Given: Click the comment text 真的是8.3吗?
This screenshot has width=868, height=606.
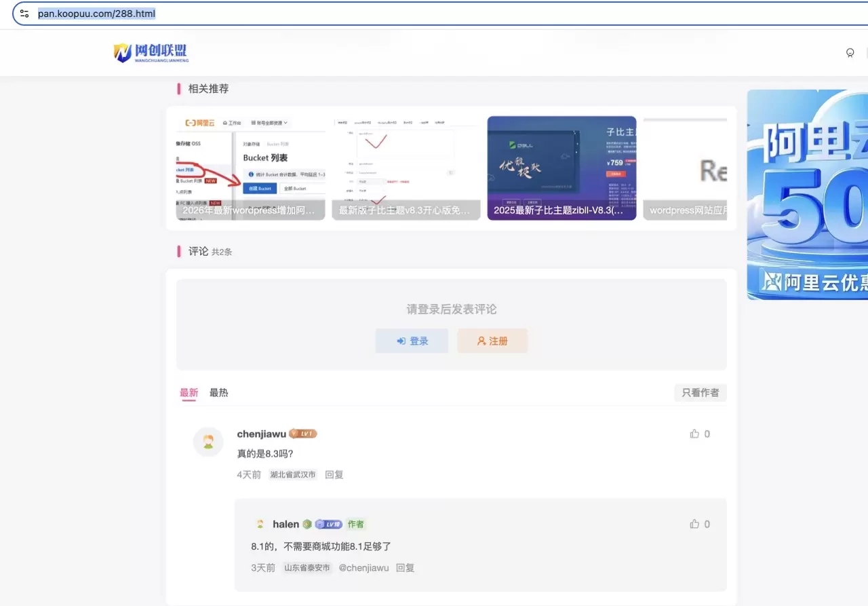Looking at the screenshot, I should pyautogui.click(x=264, y=454).
